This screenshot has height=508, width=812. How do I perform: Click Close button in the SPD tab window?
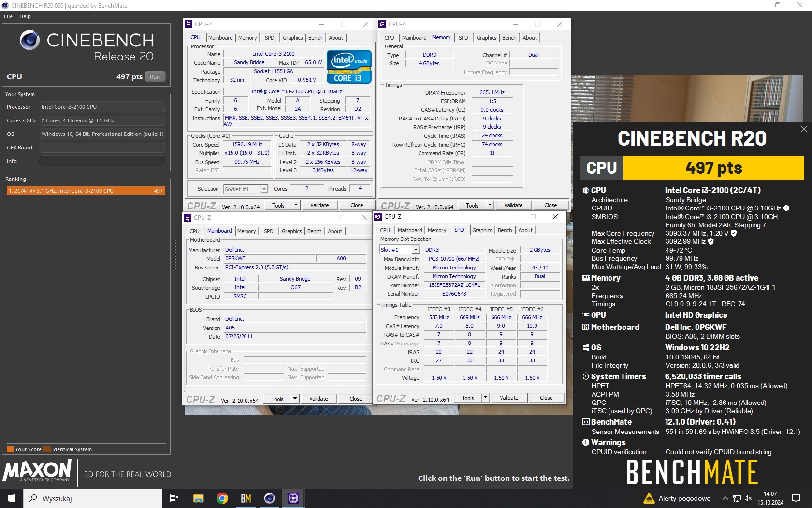[x=546, y=398]
